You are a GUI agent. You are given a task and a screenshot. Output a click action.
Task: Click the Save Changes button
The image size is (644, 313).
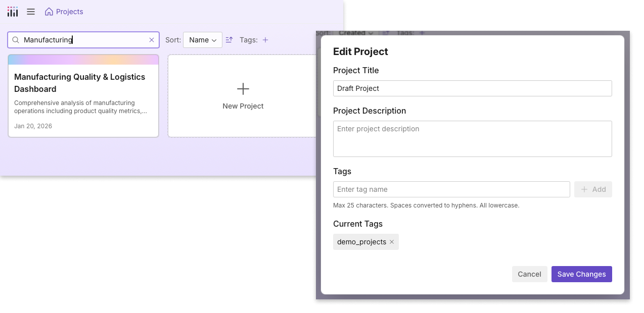tap(582, 274)
